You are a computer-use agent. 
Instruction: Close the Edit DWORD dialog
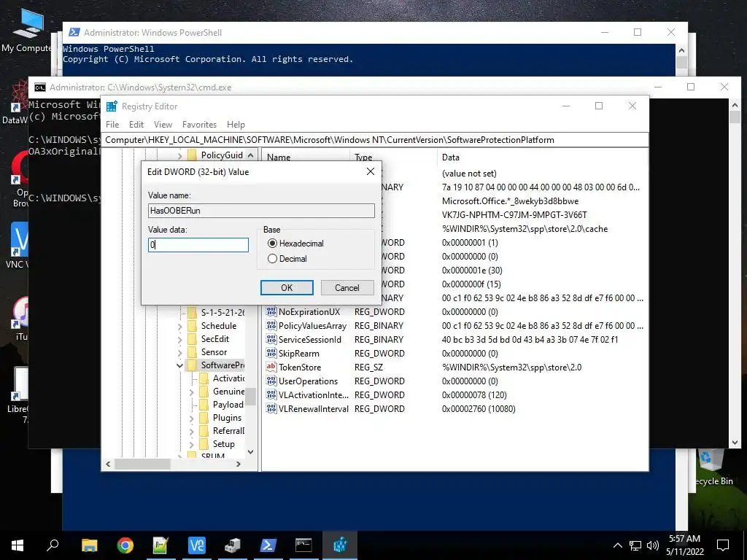point(370,171)
